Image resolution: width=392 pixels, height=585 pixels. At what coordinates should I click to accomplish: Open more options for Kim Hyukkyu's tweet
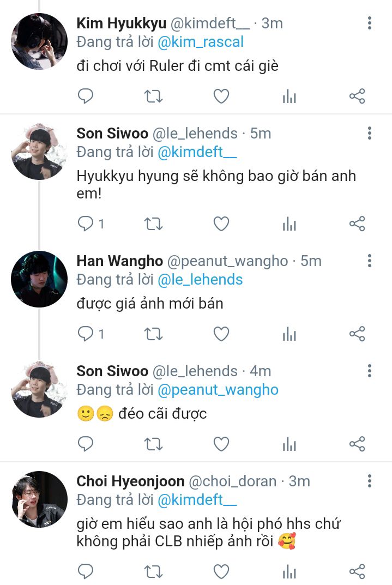coord(370,23)
